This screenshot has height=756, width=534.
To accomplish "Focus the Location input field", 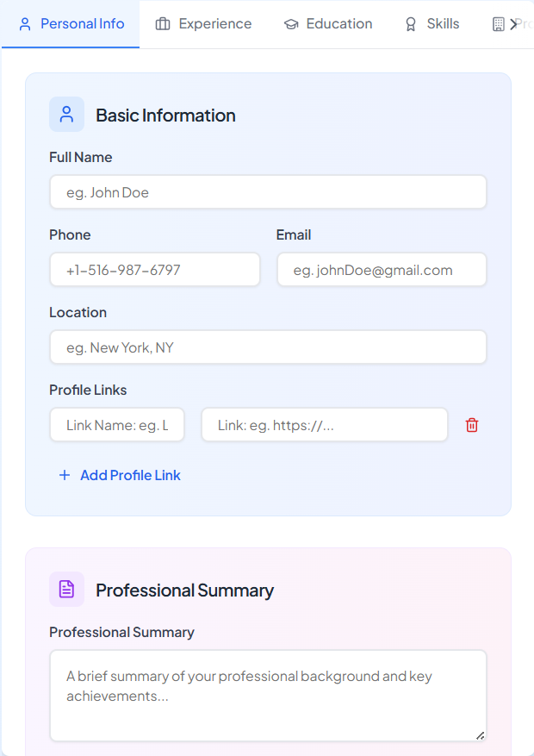I will (x=267, y=347).
